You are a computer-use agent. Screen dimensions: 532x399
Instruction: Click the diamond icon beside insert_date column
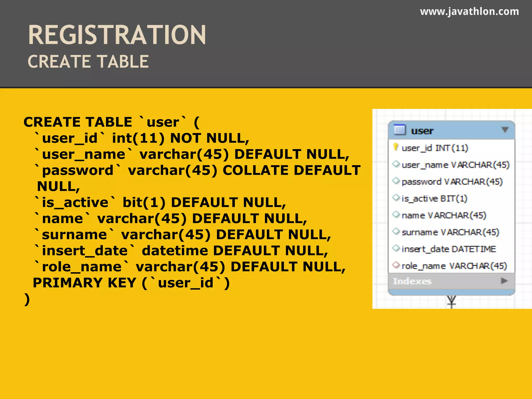pos(396,248)
